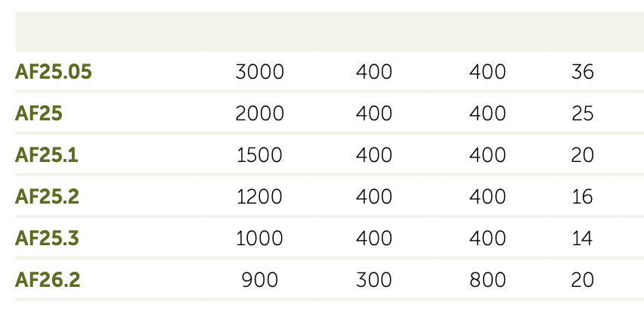Click the 16 value in AF25.2 row

point(583,197)
